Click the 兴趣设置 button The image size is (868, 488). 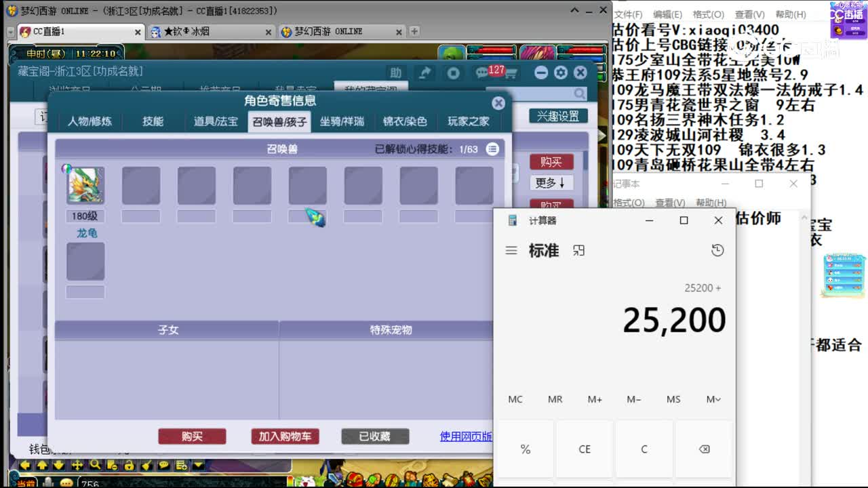point(558,116)
